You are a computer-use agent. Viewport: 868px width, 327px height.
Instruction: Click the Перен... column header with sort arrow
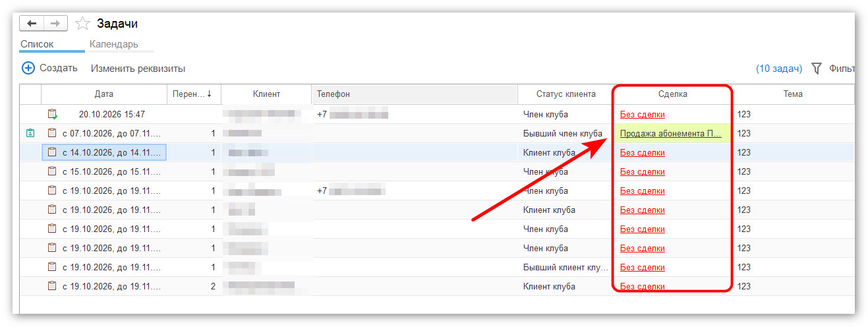tap(194, 94)
